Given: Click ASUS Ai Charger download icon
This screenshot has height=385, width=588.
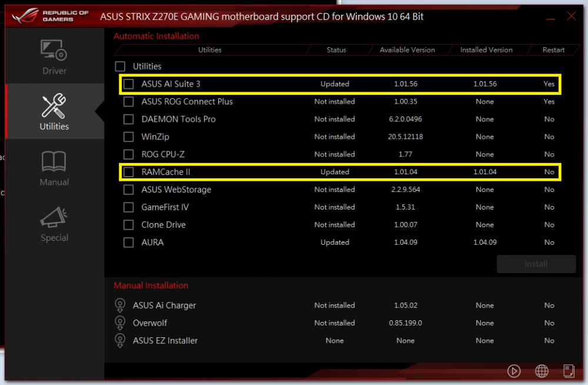Looking at the screenshot, I should click(x=120, y=306).
